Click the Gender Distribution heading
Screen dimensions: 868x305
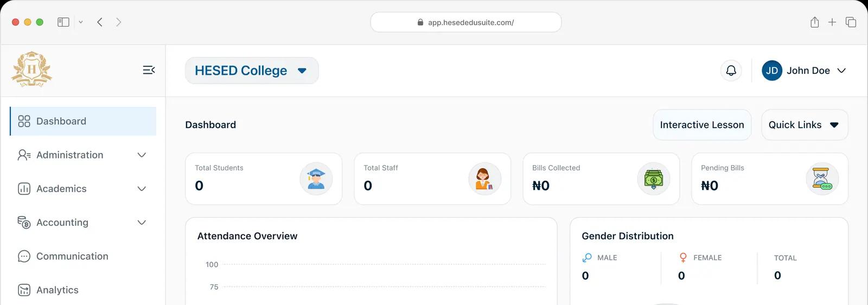[628, 236]
